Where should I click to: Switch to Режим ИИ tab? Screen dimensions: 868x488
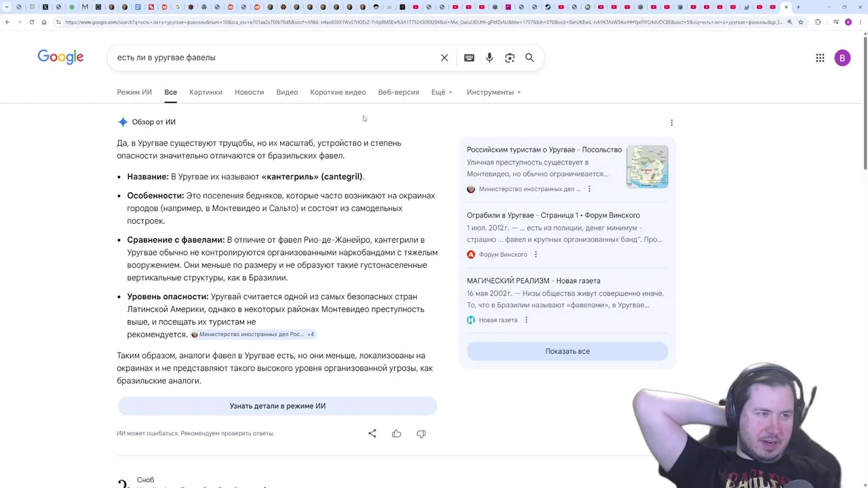point(134,92)
